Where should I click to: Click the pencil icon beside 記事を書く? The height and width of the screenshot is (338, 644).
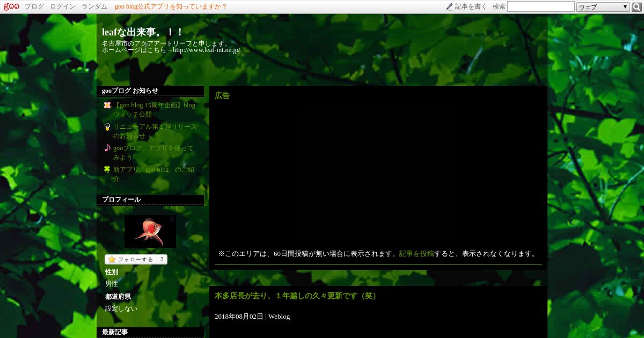click(449, 6)
